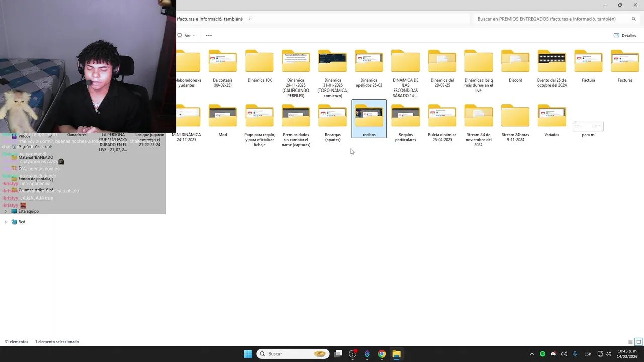Click the '31 elementos' status bar text
Viewport: 644px width, 362px height.
(17, 342)
